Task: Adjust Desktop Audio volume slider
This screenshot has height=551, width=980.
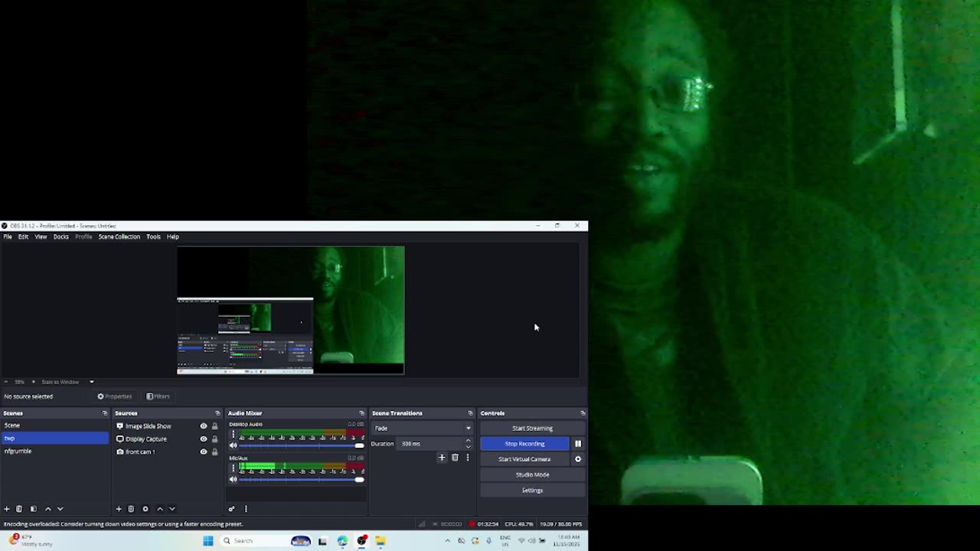Action: [302, 445]
